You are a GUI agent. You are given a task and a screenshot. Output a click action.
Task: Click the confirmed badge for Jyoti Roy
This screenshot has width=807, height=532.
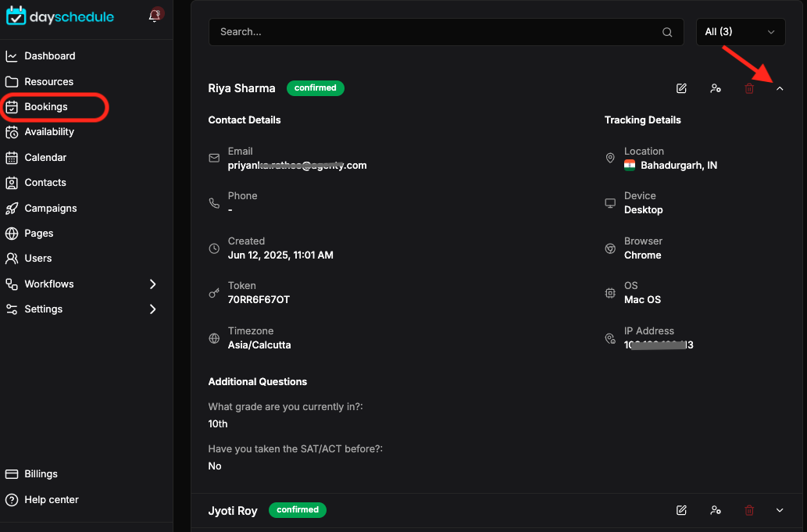298,510
